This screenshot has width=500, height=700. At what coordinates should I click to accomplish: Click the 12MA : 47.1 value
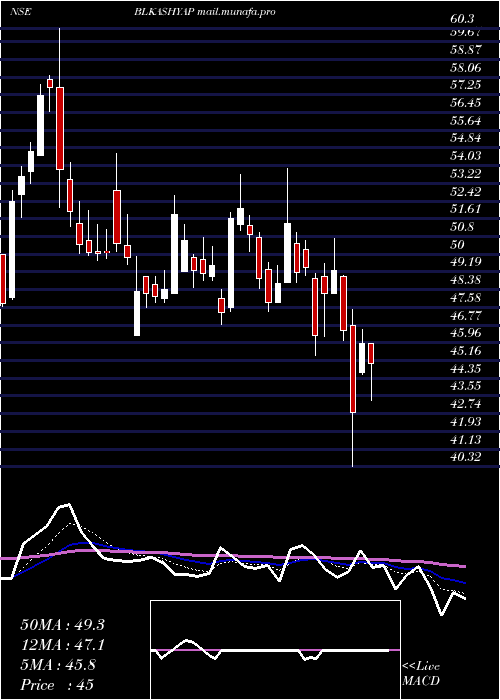pos(62,645)
